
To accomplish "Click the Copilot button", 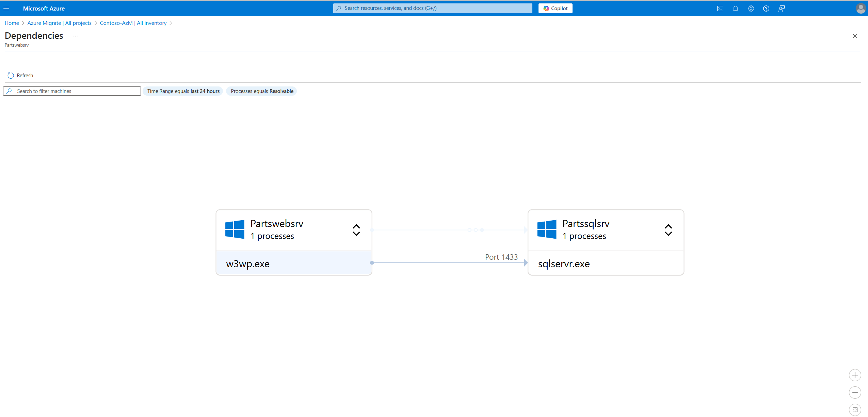I will point(555,8).
